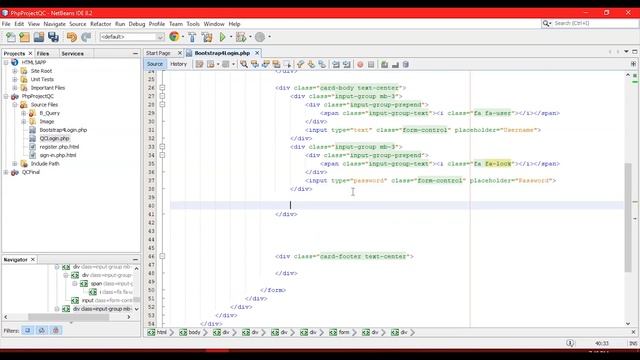640x360 pixels.
Task: Click the editor Uncomment icon
Action: tap(395, 64)
